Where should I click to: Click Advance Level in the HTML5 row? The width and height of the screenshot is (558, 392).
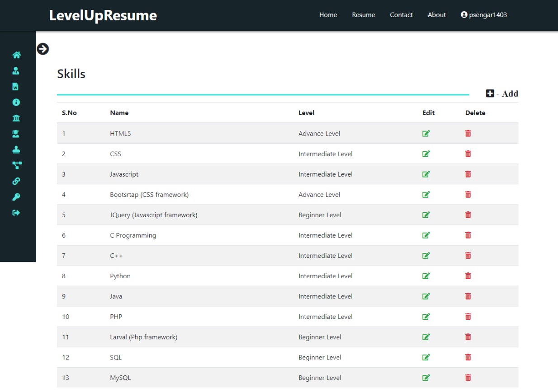[x=319, y=134]
